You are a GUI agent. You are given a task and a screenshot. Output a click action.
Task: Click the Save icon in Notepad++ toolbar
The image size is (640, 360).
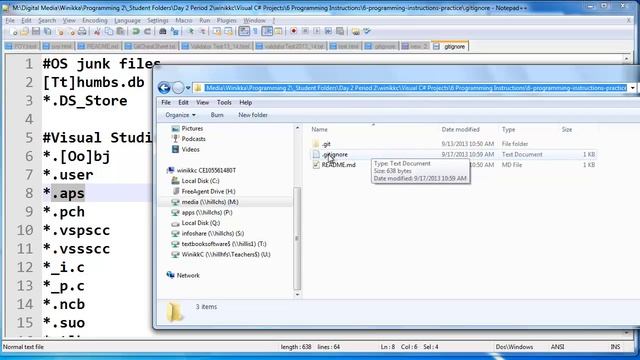point(36,31)
